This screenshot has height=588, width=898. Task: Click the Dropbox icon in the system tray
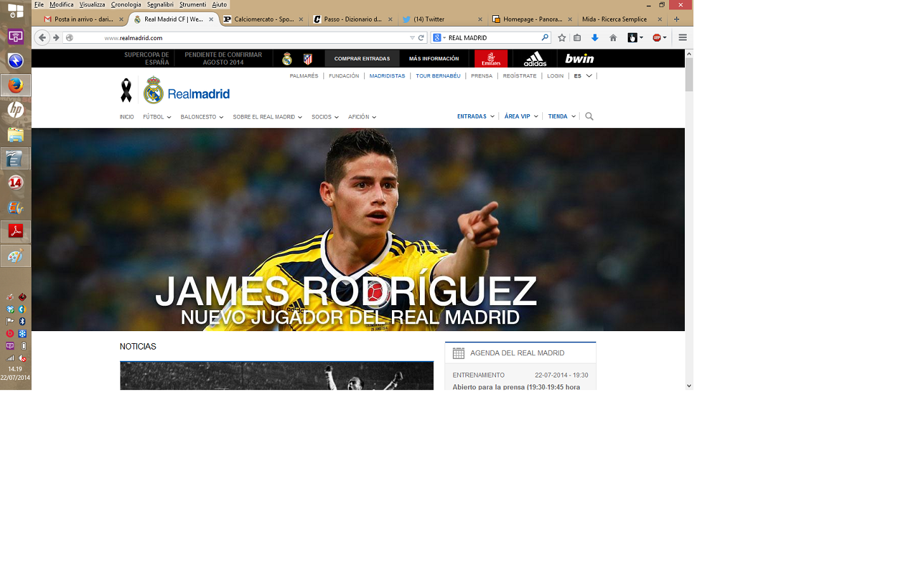point(10,309)
